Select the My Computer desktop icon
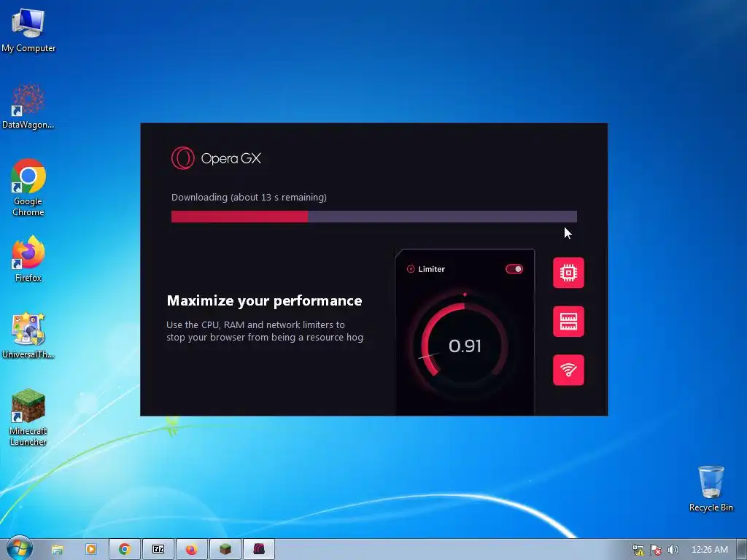 tap(28, 30)
